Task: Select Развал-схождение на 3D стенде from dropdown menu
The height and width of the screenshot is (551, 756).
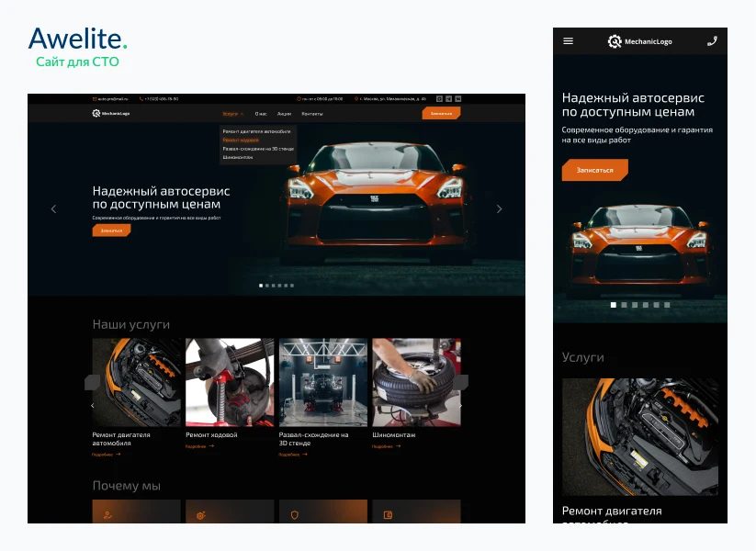Action: [258, 149]
